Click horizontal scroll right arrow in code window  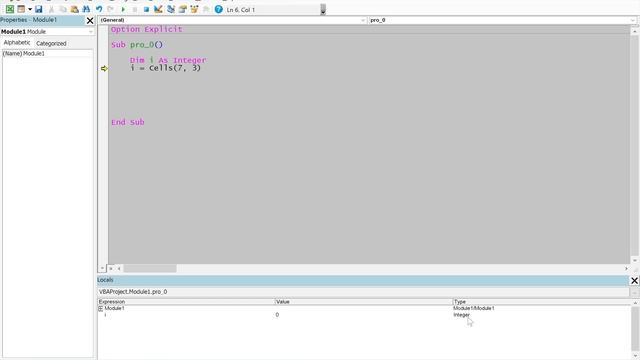626,269
